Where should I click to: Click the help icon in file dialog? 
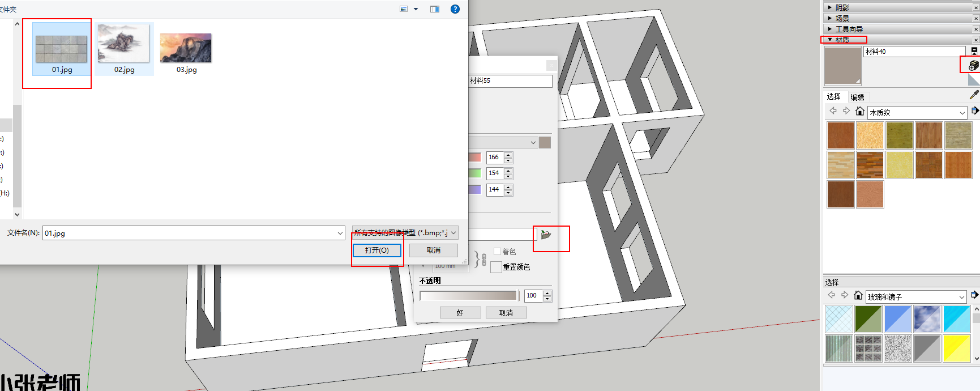click(455, 9)
